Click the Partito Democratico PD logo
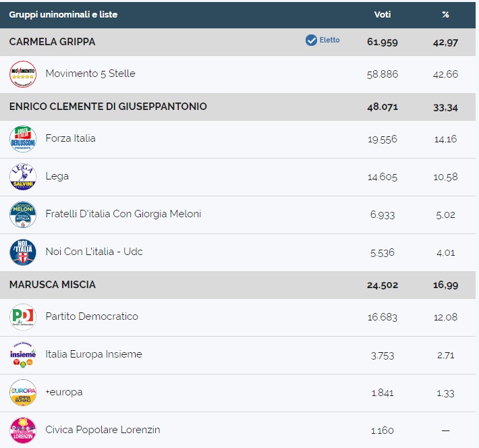 point(23,317)
